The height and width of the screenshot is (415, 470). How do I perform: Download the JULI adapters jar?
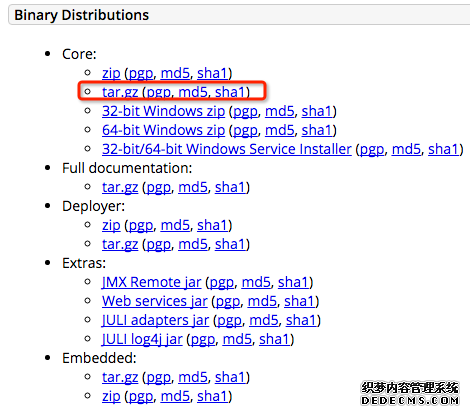pyautogui.click(x=155, y=320)
